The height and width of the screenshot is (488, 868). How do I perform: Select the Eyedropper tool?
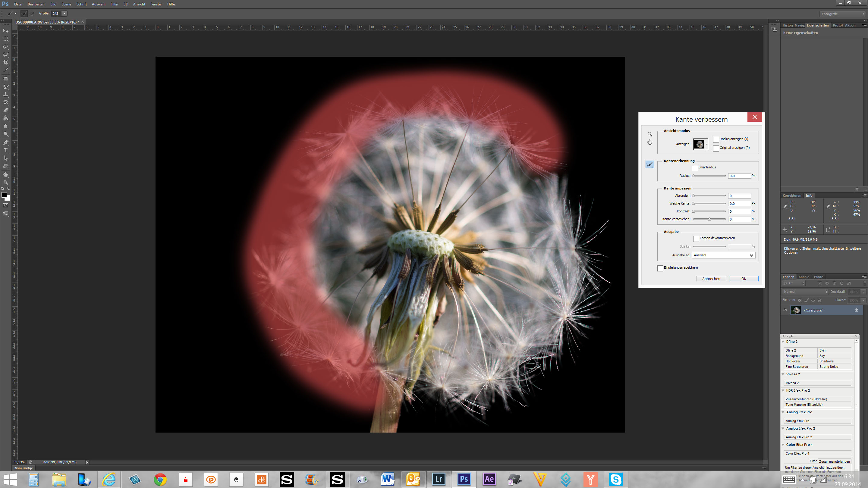6,71
